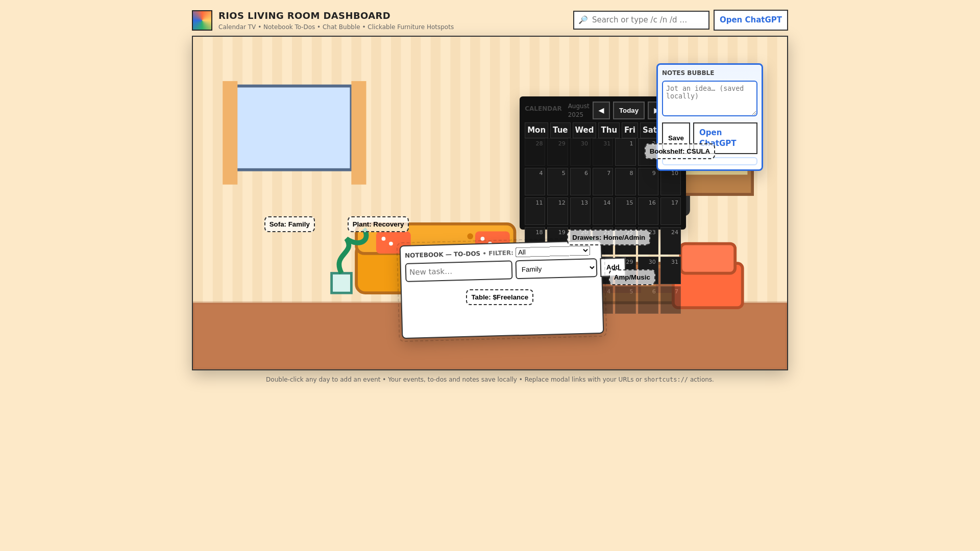
Task: Jump to Today in calendar
Action: pyautogui.click(x=629, y=111)
